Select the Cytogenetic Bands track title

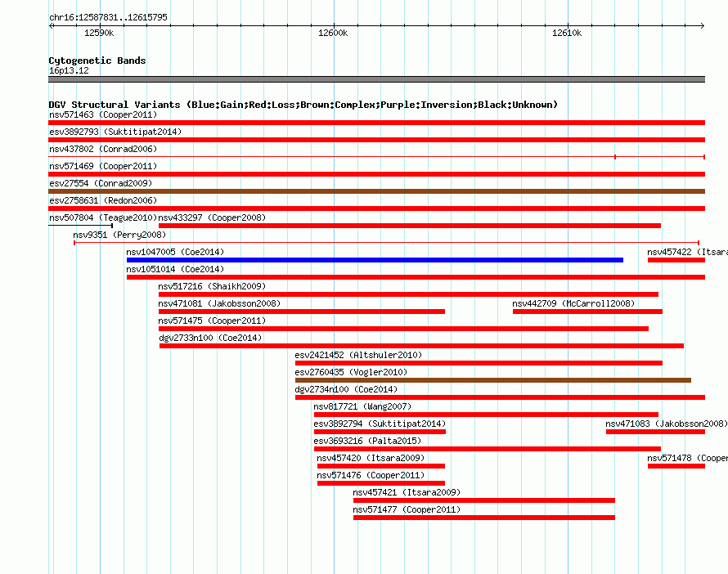pos(97,61)
